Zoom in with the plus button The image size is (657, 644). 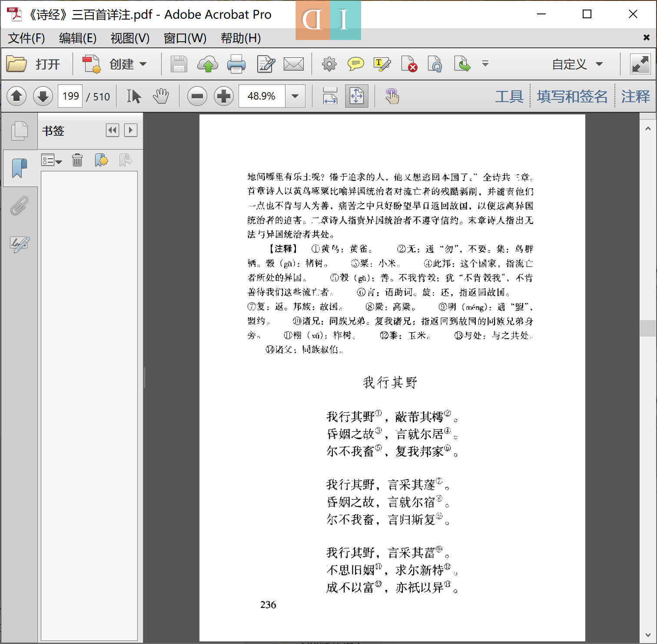pos(224,96)
